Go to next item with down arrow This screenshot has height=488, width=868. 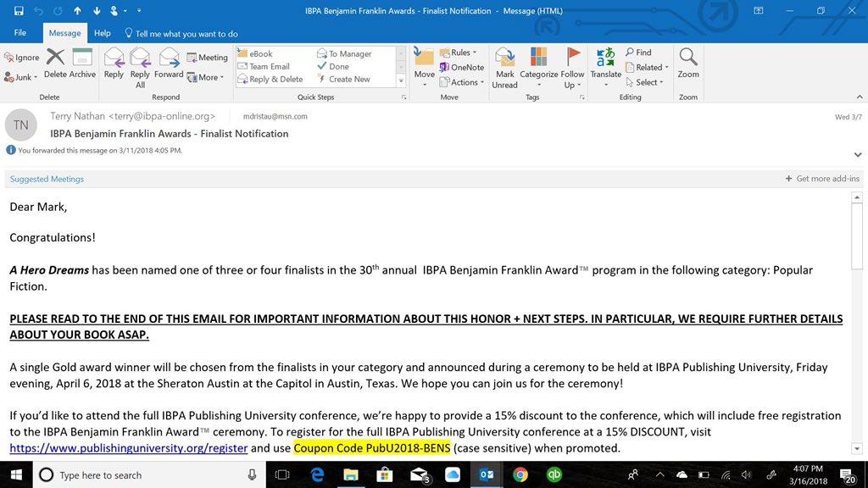coord(97,10)
